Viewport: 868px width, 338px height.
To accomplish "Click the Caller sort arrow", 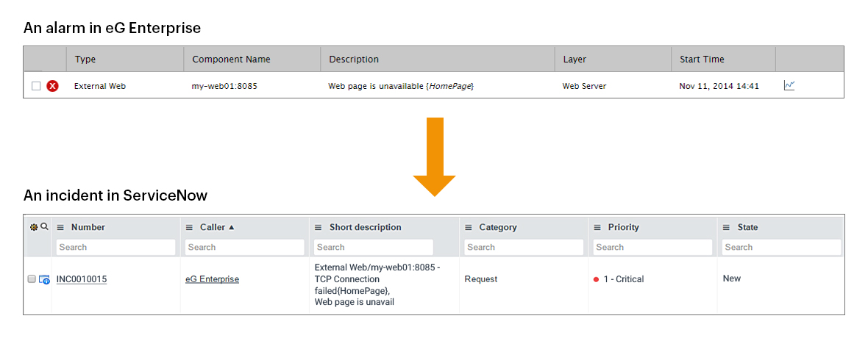I will tap(232, 227).
